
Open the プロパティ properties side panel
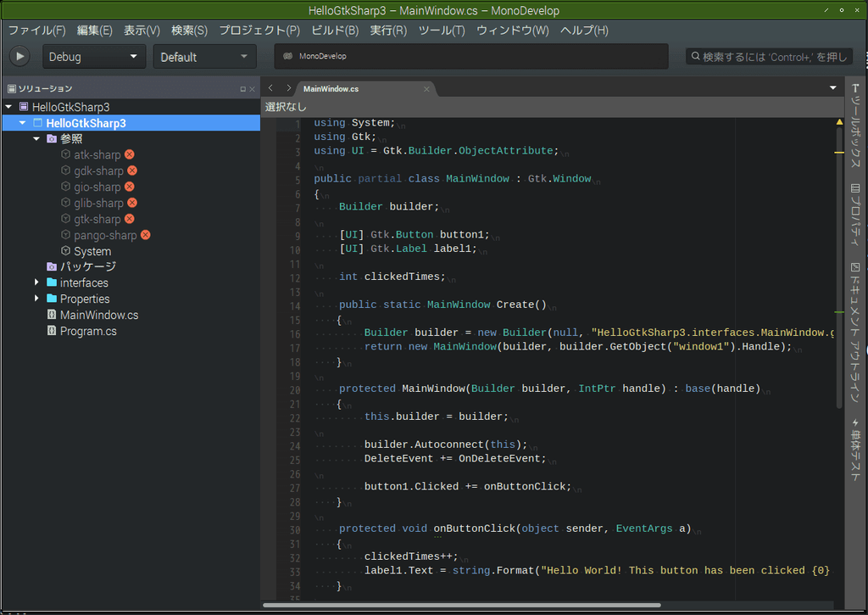click(x=855, y=215)
